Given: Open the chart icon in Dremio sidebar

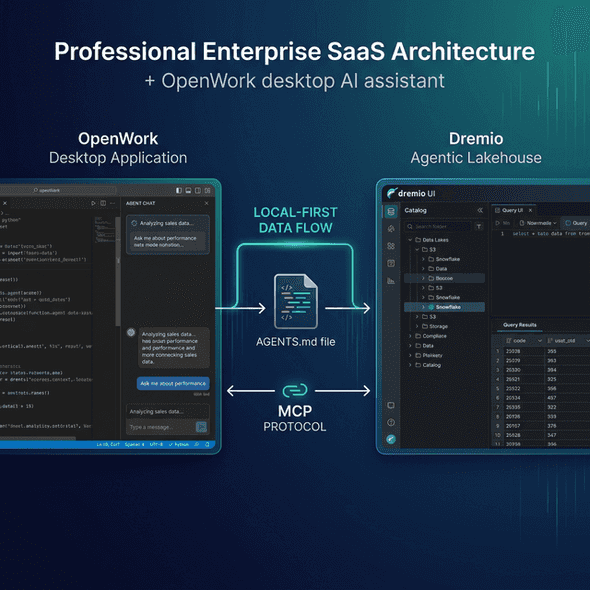Looking at the screenshot, I should coord(391,281).
